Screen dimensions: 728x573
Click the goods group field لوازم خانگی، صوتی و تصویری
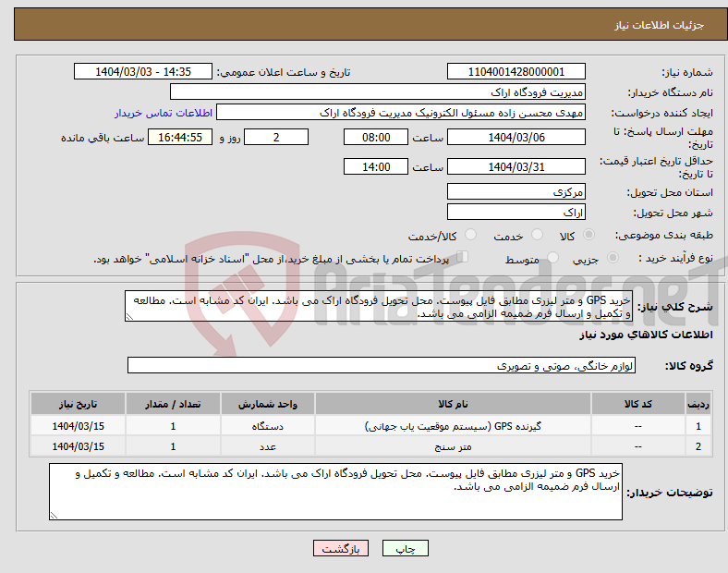pos(382,365)
